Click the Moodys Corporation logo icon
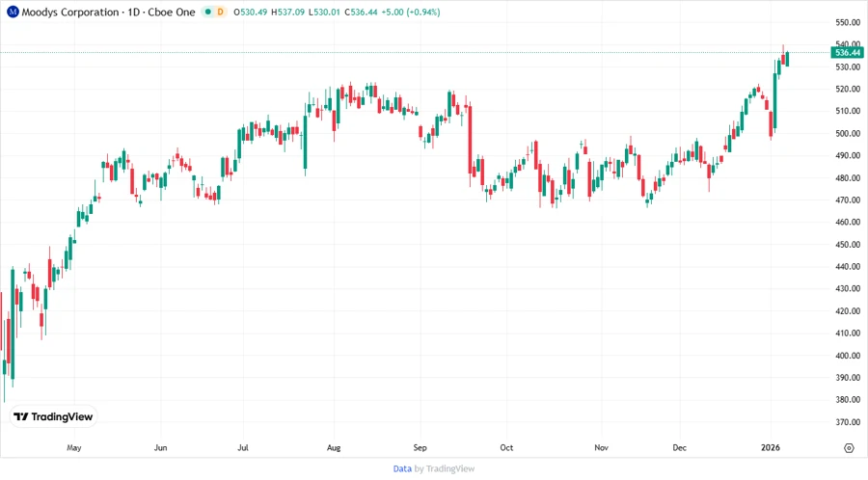Image resolution: width=868 pixels, height=480 pixels. 13,12
